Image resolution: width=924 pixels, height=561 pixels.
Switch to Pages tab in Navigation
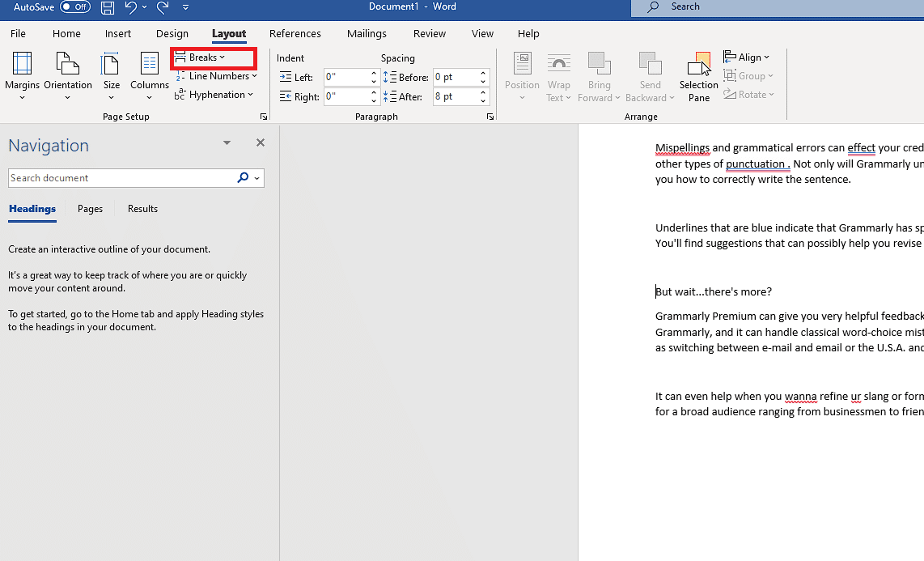click(x=90, y=209)
